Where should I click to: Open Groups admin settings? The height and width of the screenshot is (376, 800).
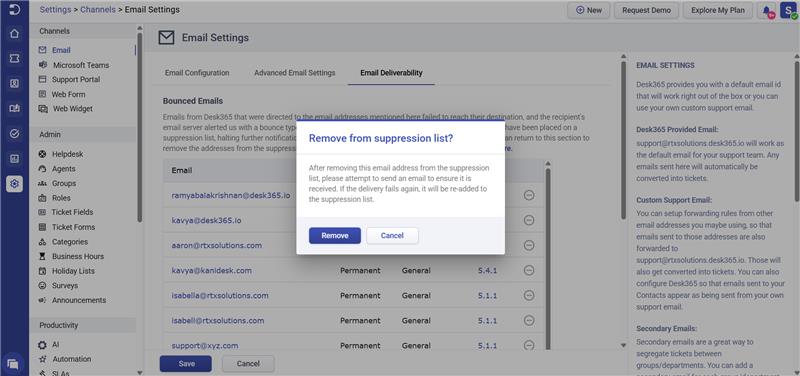coord(64,183)
